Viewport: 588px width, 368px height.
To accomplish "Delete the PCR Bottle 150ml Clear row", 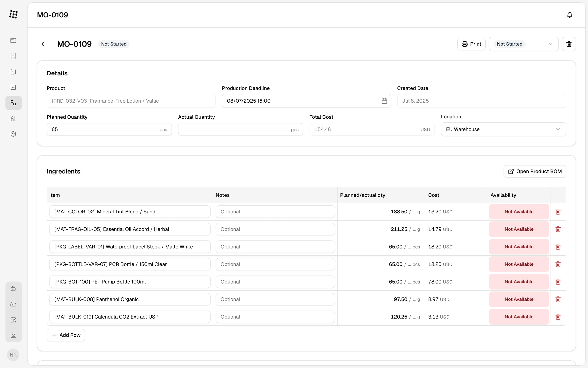I will (558, 264).
